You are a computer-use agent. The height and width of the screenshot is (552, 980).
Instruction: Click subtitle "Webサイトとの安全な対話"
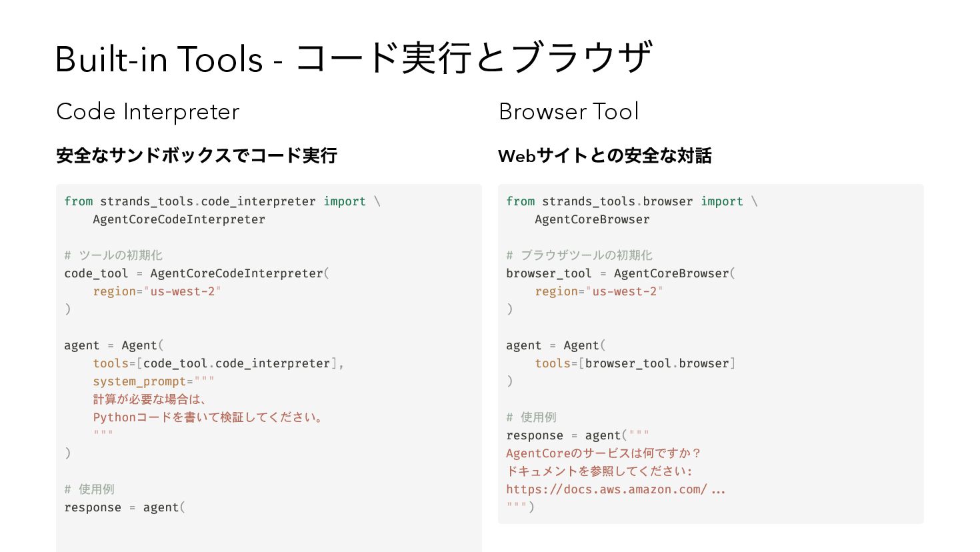(605, 156)
